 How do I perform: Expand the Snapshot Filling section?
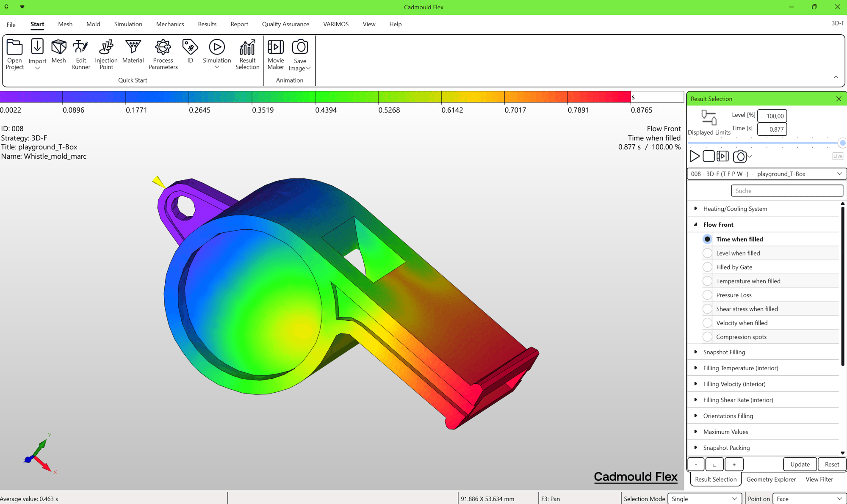pos(696,352)
